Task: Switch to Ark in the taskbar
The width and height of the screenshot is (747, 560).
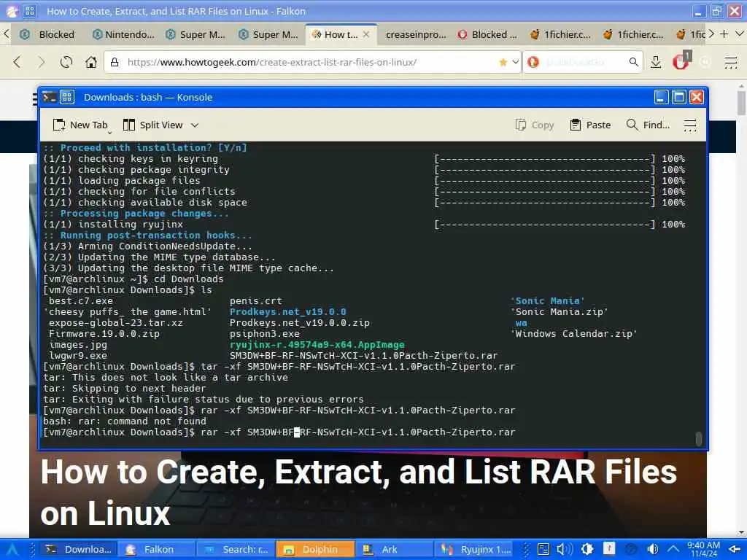Action: (x=393, y=550)
